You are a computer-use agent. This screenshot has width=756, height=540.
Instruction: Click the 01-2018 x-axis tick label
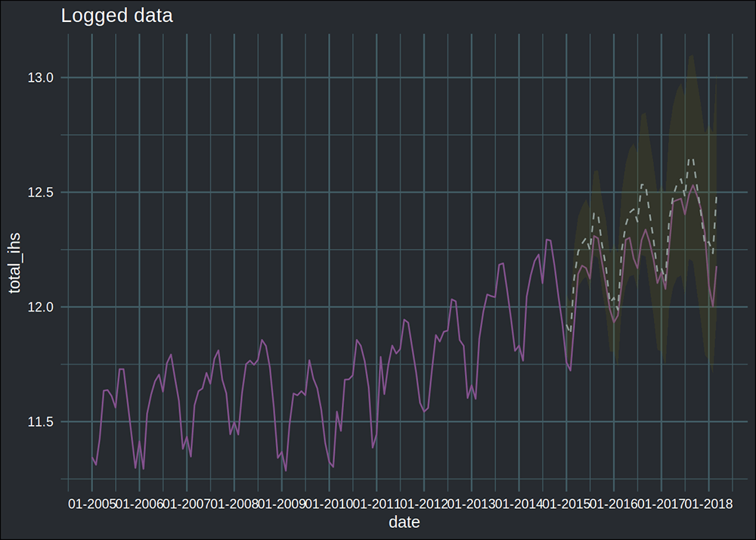click(709, 504)
